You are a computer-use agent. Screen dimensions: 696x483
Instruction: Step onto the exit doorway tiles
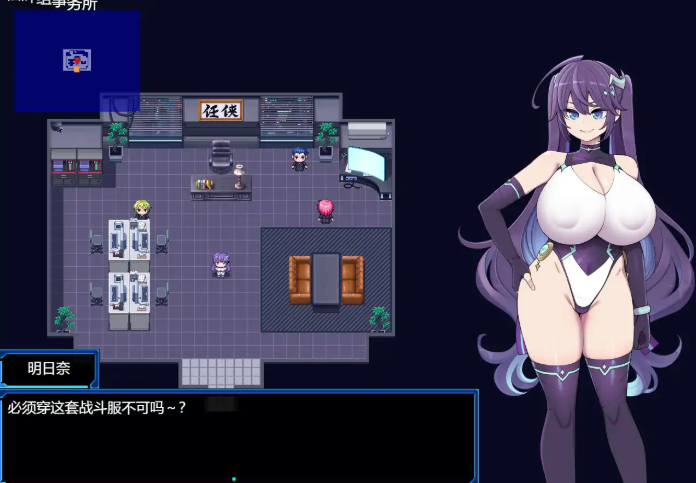point(221,372)
